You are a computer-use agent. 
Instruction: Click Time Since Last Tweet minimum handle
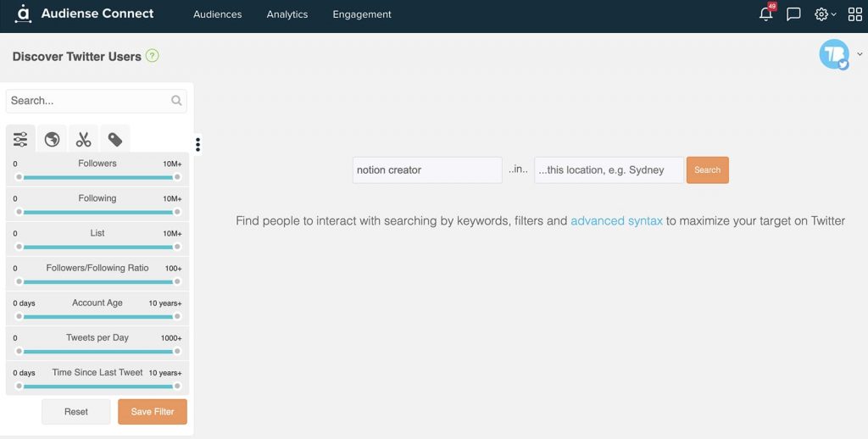pyautogui.click(x=19, y=386)
